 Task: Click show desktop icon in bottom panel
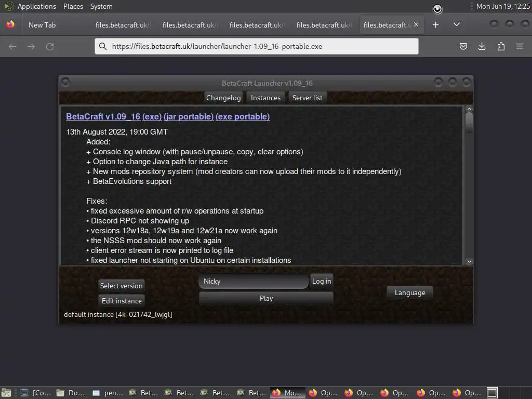tap(6, 393)
